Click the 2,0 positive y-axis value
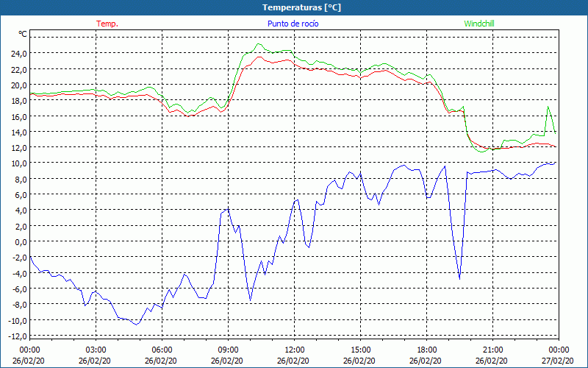 click(21, 226)
